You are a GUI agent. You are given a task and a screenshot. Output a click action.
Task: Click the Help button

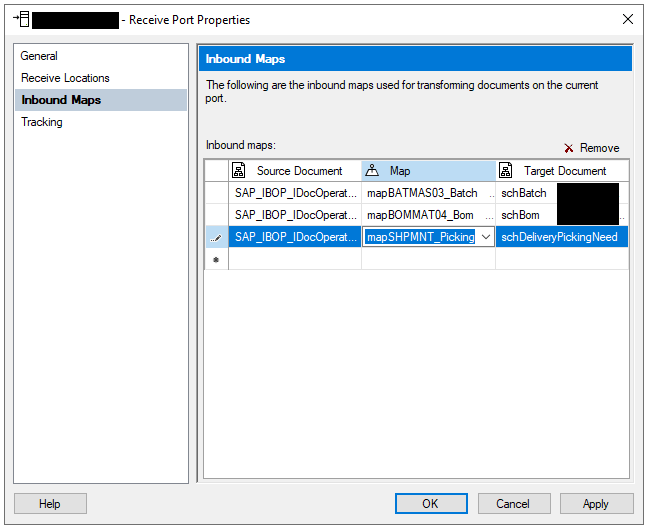[x=50, y=503]
